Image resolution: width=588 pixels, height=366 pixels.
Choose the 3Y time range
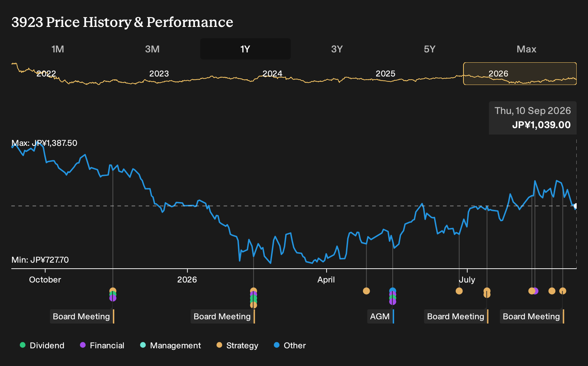pos(337,49)
